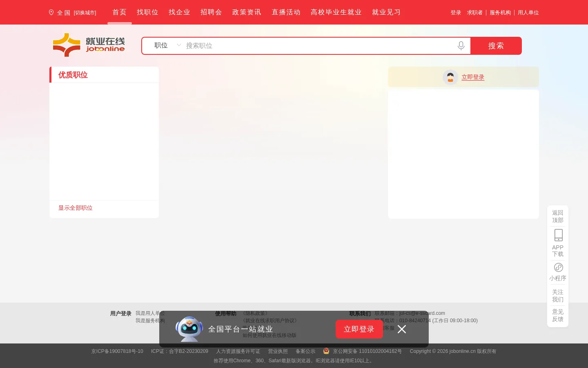Open the 找职位 menu item
Image resolution: width=588 pixels, height=368 pixels.
(147, 12)
